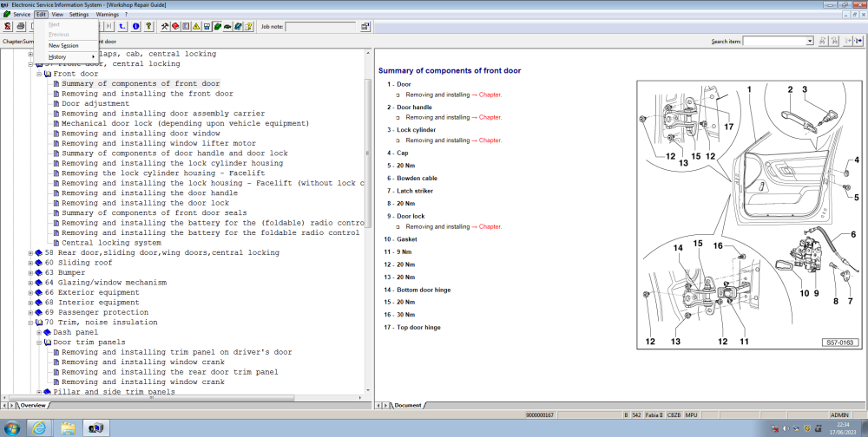868x437 pixels.
Task: Open Internet Explorer from the taskbar
Action: [39, 428]
